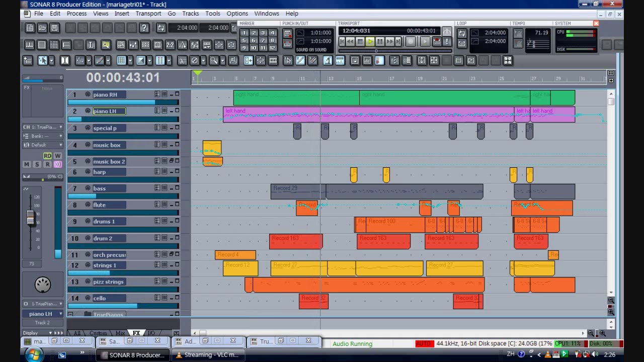Switch to the Mix tab

(x=120, y=333)
